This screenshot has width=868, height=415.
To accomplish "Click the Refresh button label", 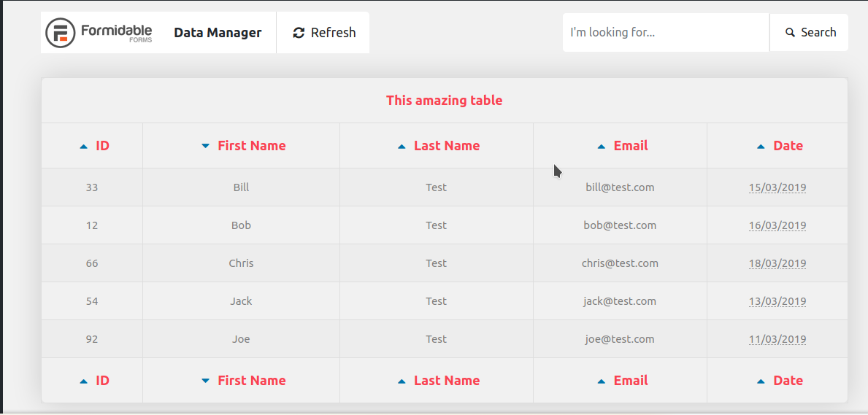I will pyautogui.click(x=333, y=33).
